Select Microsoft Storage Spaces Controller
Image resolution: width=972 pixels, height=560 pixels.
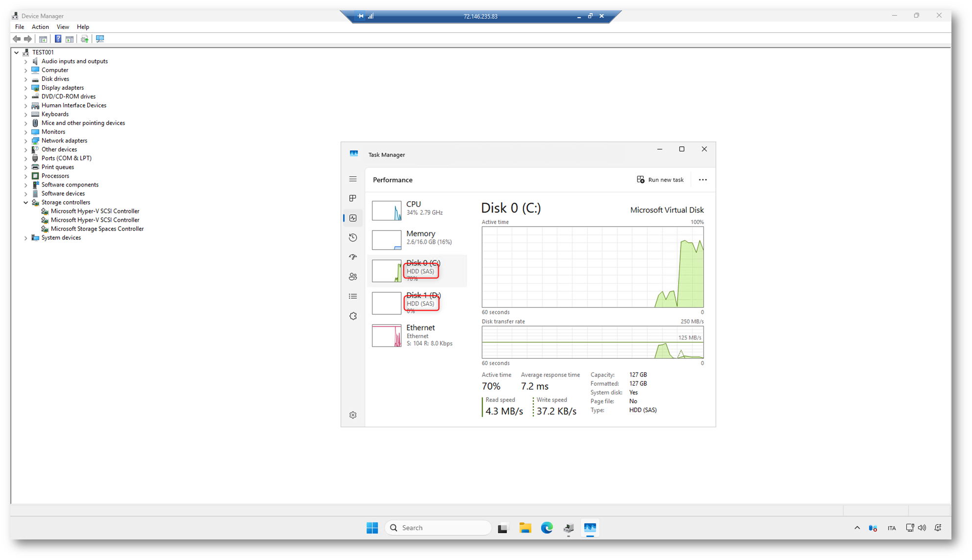pyautogui.click(x=97, y=229)
